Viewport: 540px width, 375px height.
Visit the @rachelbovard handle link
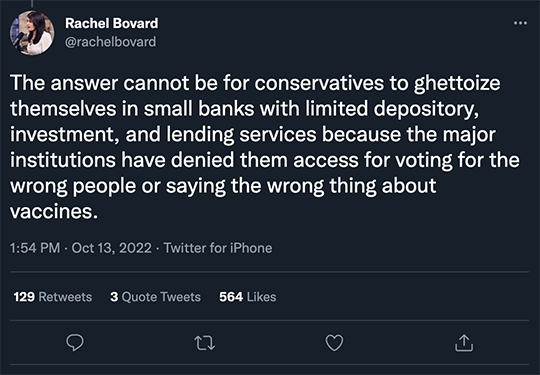coord(111,42)
